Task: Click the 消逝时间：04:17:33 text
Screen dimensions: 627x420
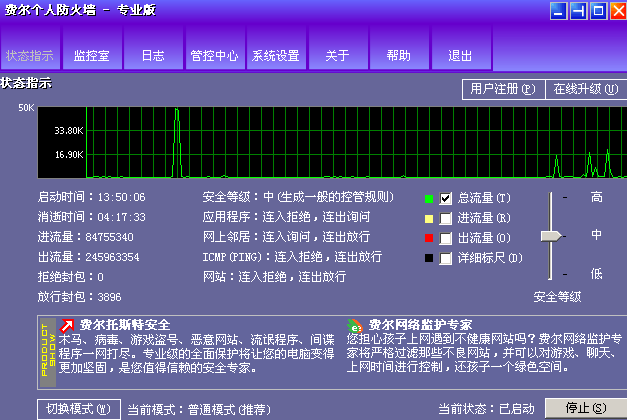Action: click(92, 217)
